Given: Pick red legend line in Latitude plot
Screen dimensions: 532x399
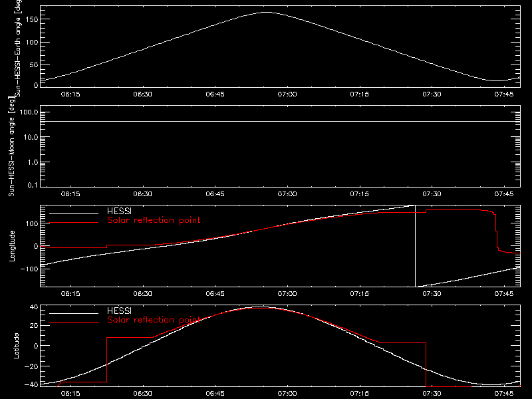Looking at the screenshot, I should 74,323.
